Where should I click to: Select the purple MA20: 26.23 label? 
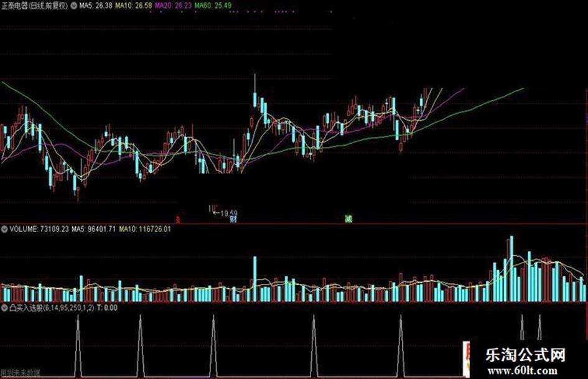pyautogui.click(x=173, y=6)
